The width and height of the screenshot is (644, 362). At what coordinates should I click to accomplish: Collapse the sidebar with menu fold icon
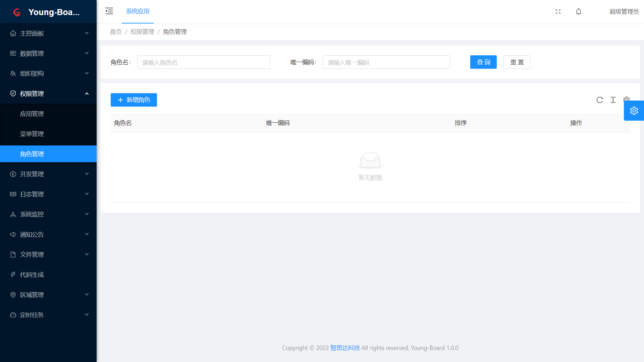tap(109, 11)
